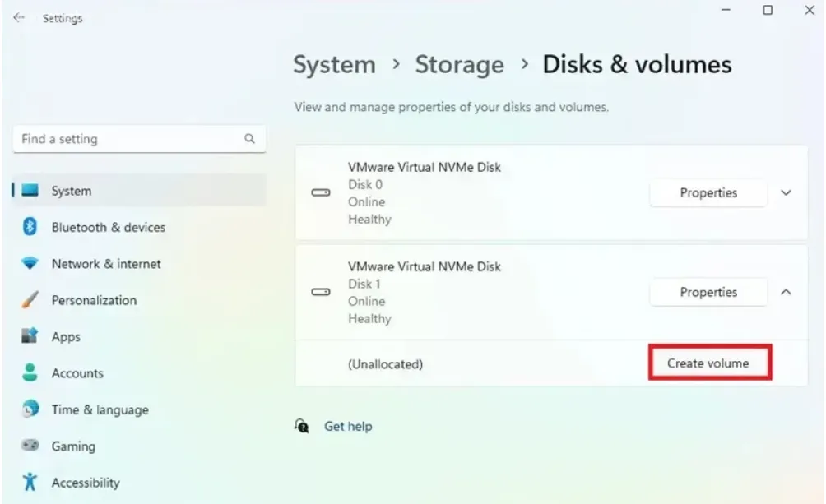Open the System settings category

[x=72, y=191]
